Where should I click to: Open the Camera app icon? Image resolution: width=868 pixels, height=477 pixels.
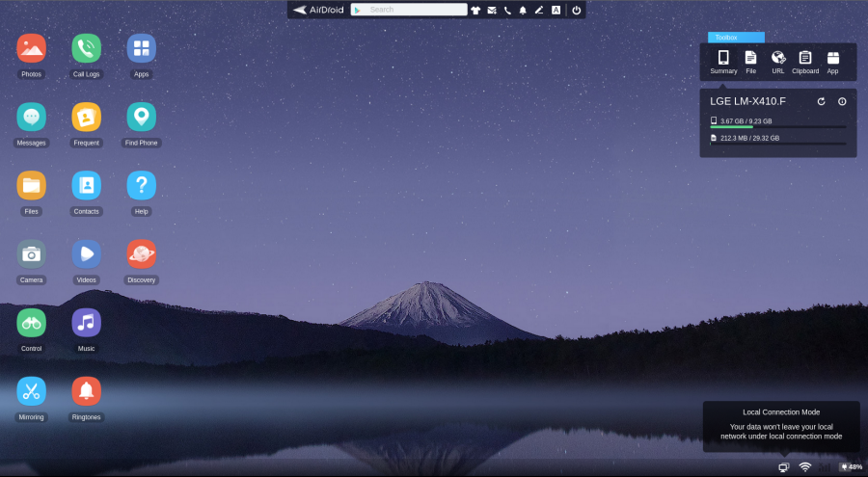31,254
